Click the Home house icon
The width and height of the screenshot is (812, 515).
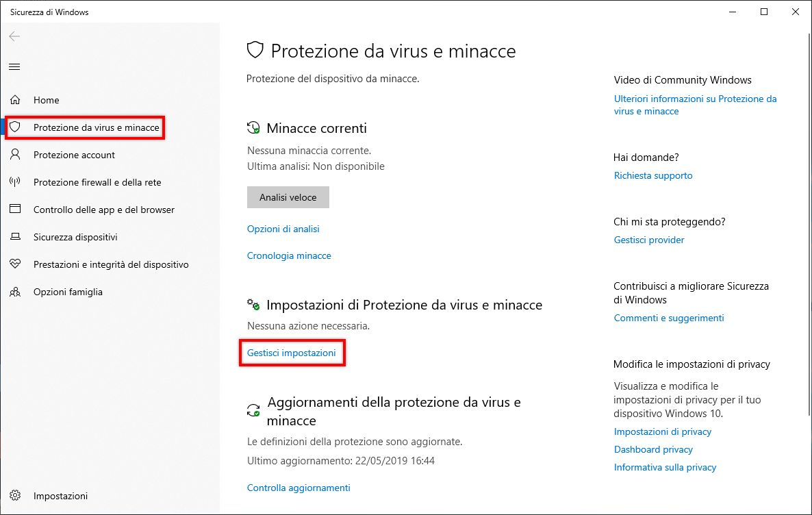pos(15,100)
